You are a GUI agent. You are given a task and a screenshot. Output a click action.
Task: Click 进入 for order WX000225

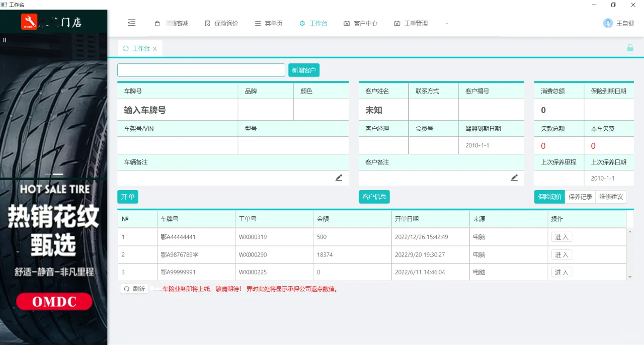561,272
